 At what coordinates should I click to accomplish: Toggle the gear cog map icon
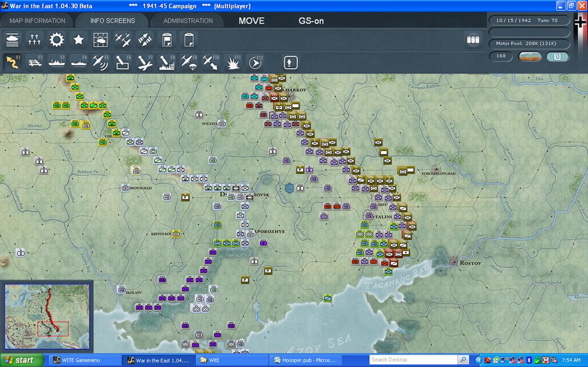coord(57,40)
